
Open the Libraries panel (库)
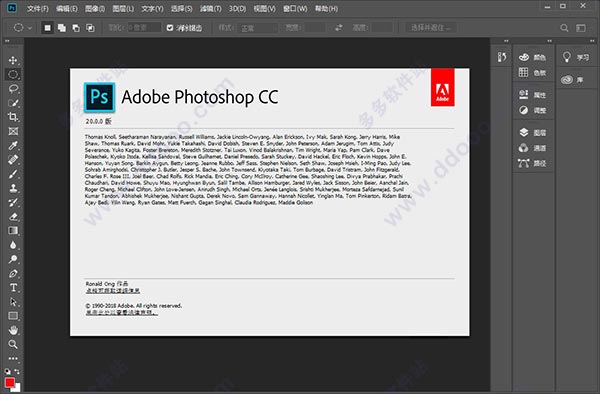[573, 80]
